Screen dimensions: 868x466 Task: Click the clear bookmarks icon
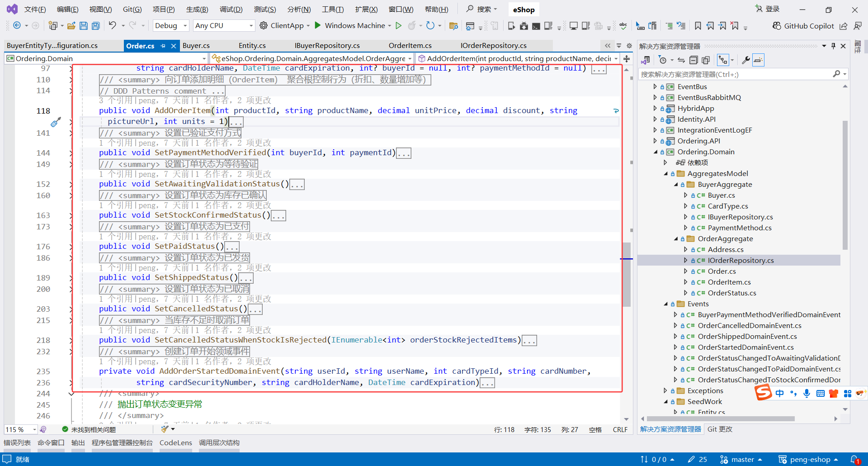[x=735, y=26]
